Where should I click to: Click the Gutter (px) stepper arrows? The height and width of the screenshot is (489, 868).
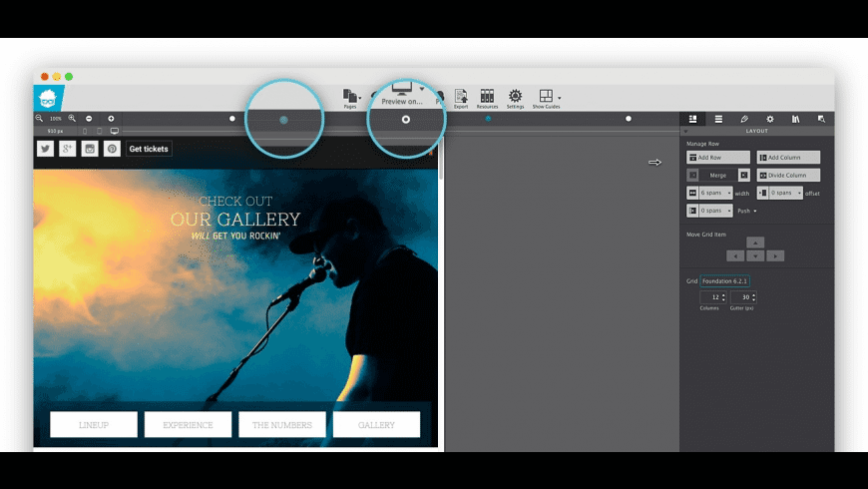click(754, 297)
